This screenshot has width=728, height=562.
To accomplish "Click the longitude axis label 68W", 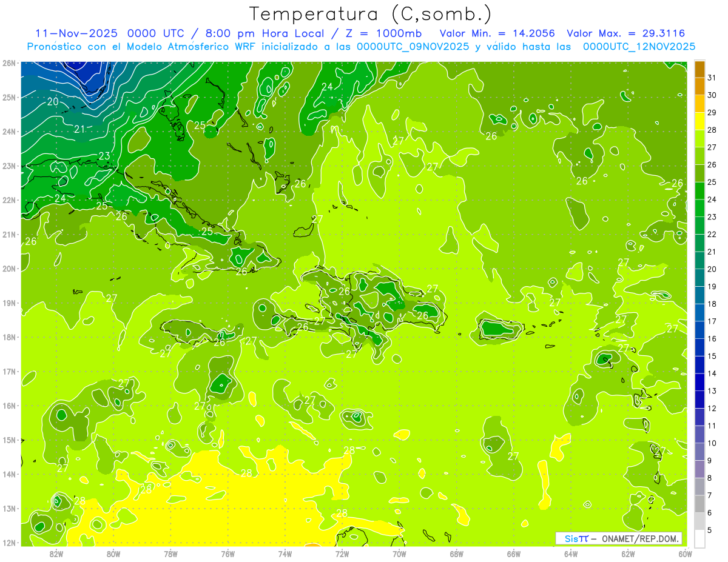I will [457, 554].
